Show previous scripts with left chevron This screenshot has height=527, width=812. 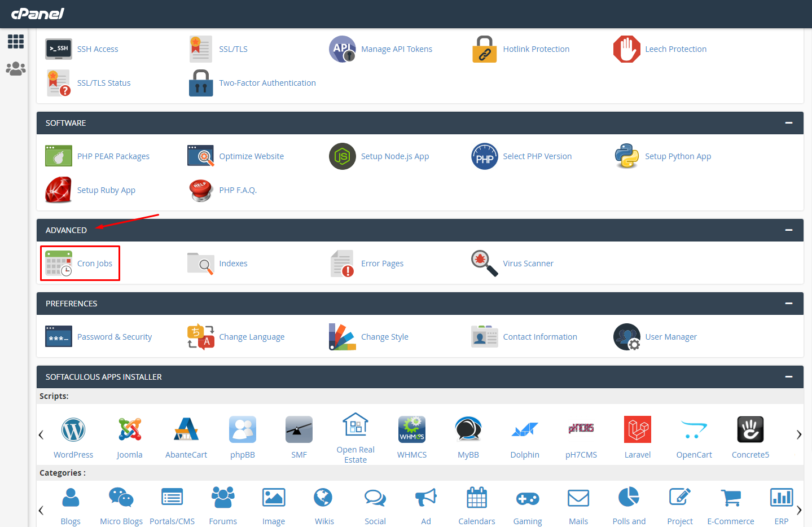point(41,434)
